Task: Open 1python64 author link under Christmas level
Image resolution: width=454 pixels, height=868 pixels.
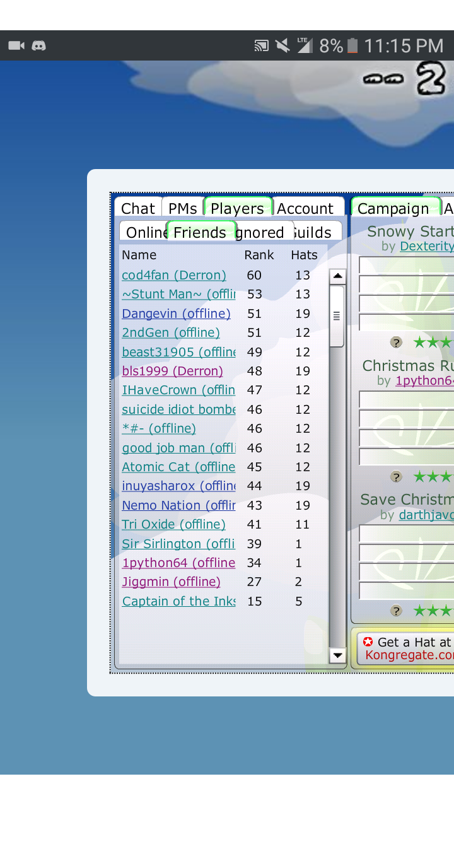Action: point(424,380)
